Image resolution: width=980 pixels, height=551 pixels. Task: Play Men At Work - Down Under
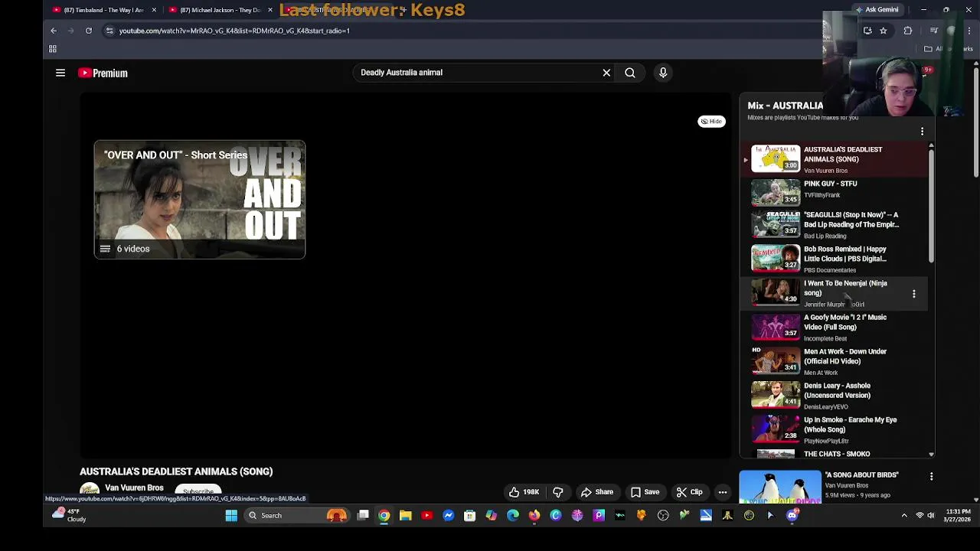coord(834,361)
